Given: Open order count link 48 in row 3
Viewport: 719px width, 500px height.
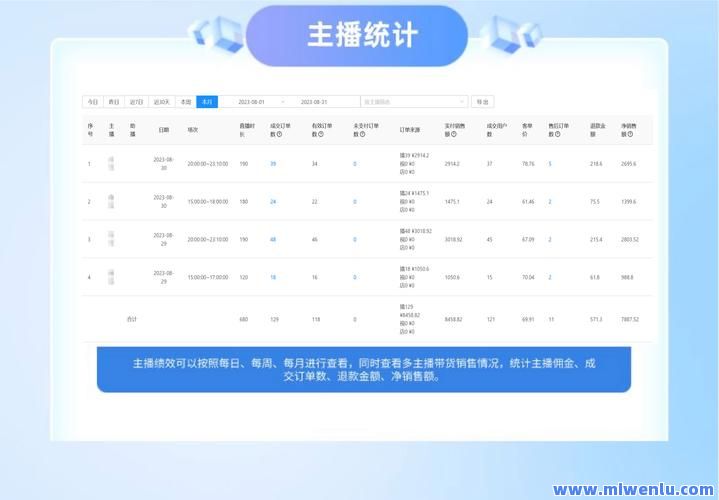Looking at the screenshot, I should click(x=273, y=240).
